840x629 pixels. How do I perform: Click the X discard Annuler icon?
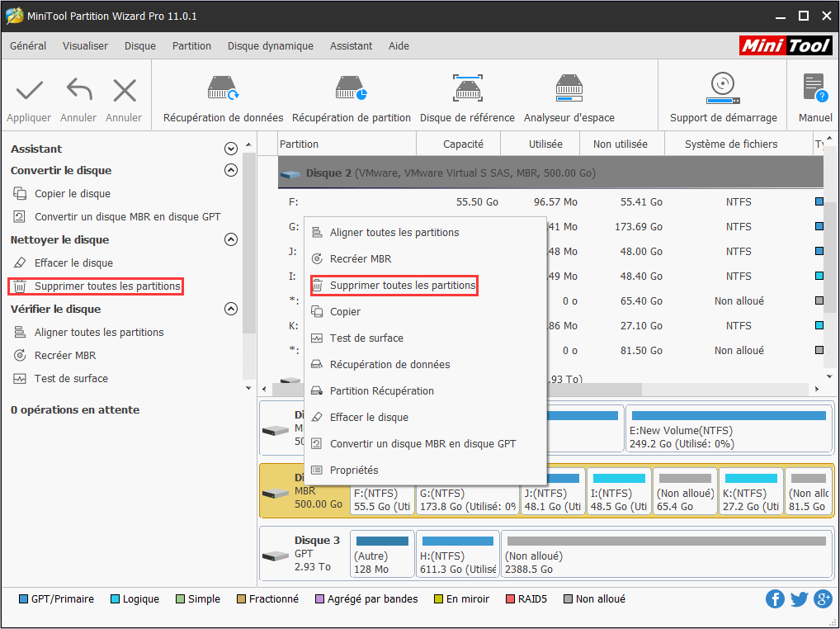(125, 90)
